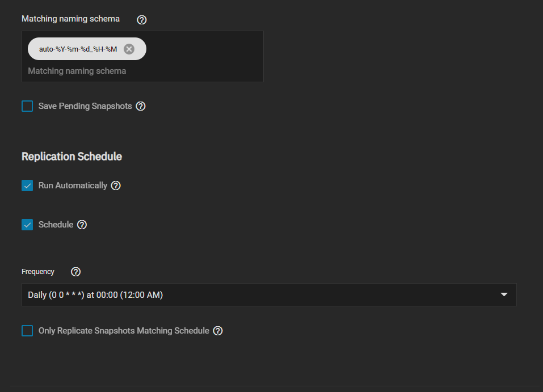
Task: Enable the Save Pending Snapshots checkbox
Action: click(27, 106)
